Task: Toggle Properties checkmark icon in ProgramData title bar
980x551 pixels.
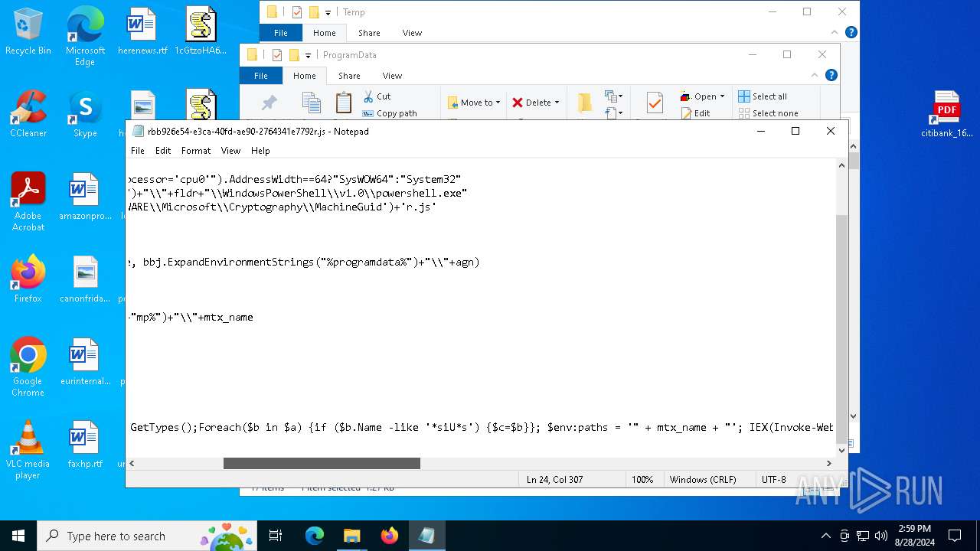Action: tap(277, 55)
